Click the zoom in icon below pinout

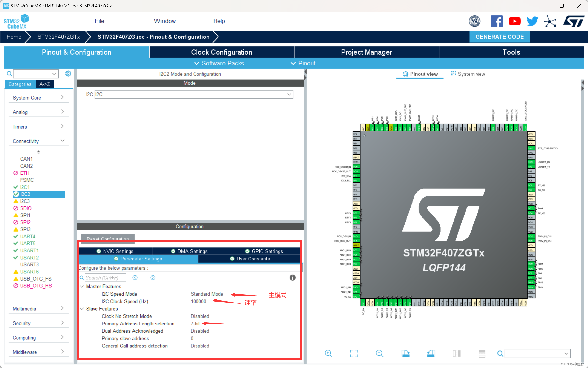(328, 354)
